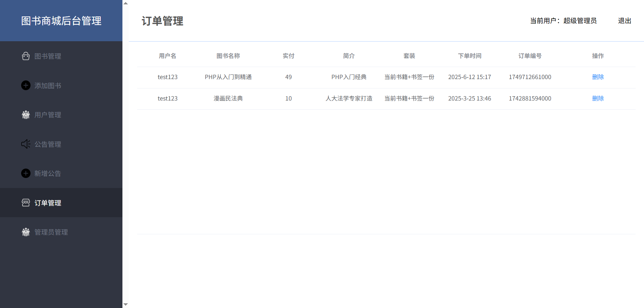Viewport: 644px width, 308px height.
Task: Click the plus icon beside 添加图书
Action: (x=26, y=85)
